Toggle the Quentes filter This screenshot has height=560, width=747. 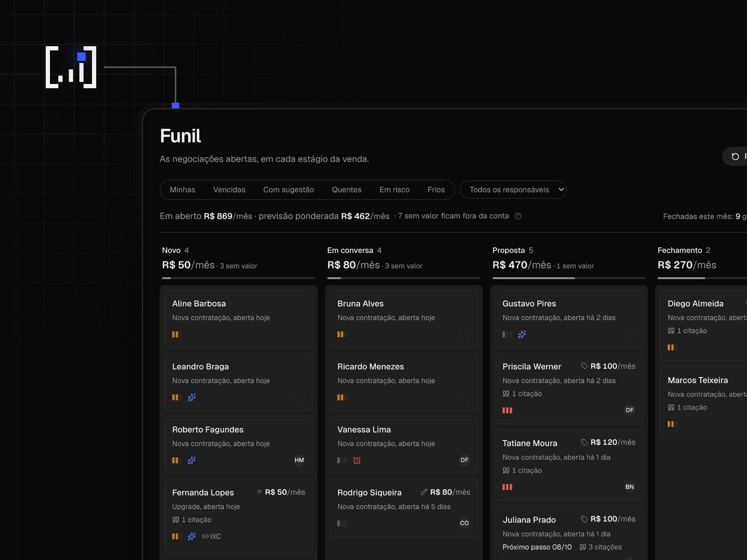pyautogui.click(x=347, y=189)
